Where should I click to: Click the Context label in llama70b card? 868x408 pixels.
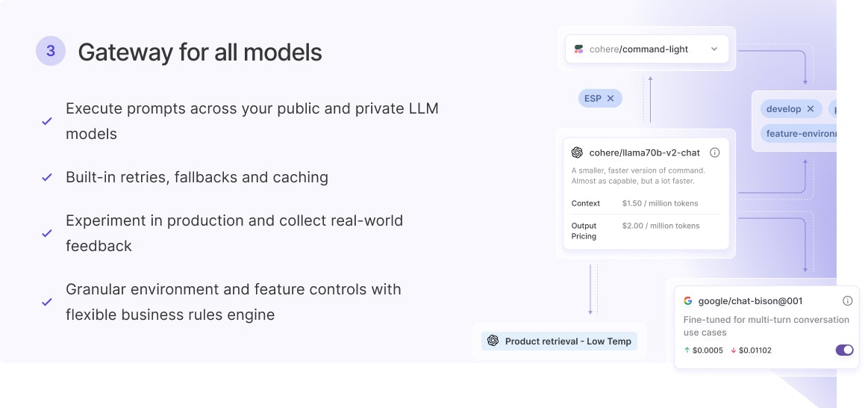coord(585,203)
